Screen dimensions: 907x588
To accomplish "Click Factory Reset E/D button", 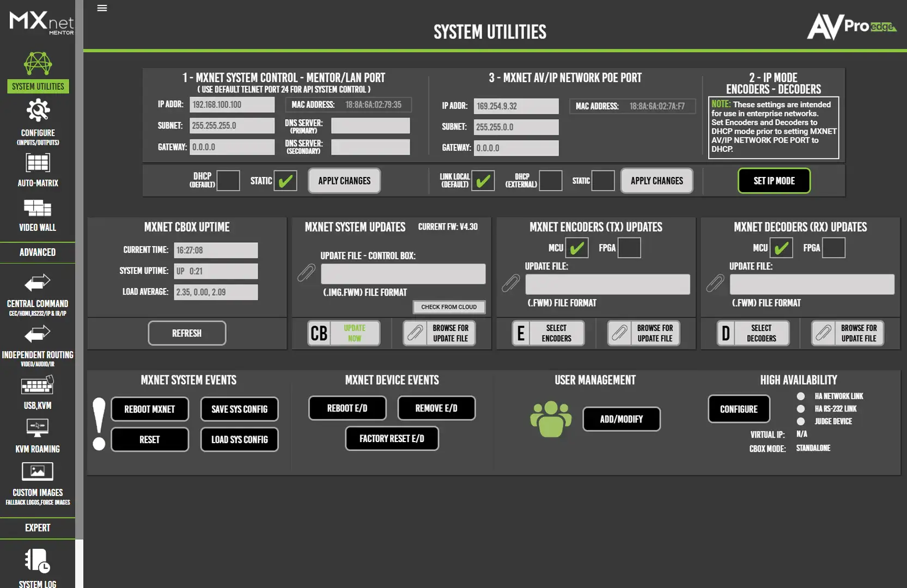I will pos(392,439).
